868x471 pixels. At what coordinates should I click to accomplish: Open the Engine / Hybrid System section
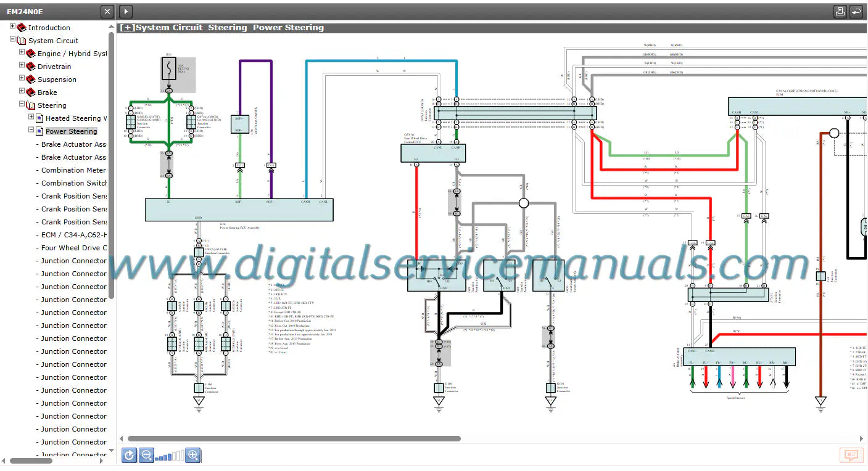point(72,54)
